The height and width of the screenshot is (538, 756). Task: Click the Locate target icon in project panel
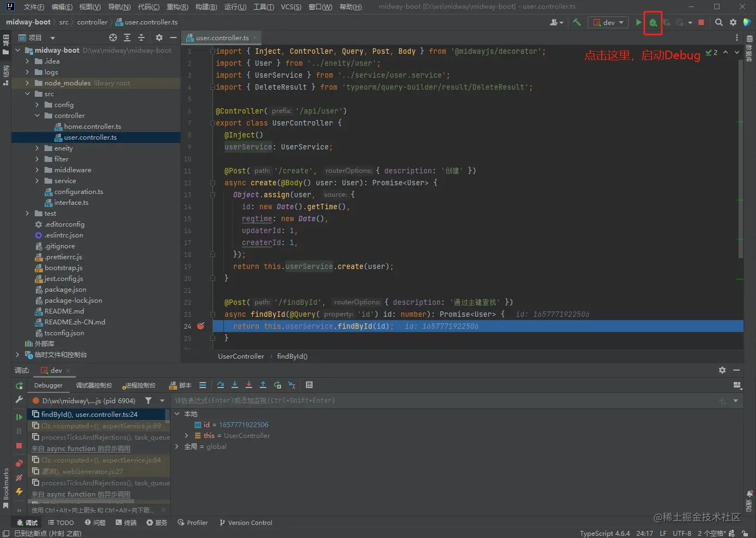click(113, 37)
